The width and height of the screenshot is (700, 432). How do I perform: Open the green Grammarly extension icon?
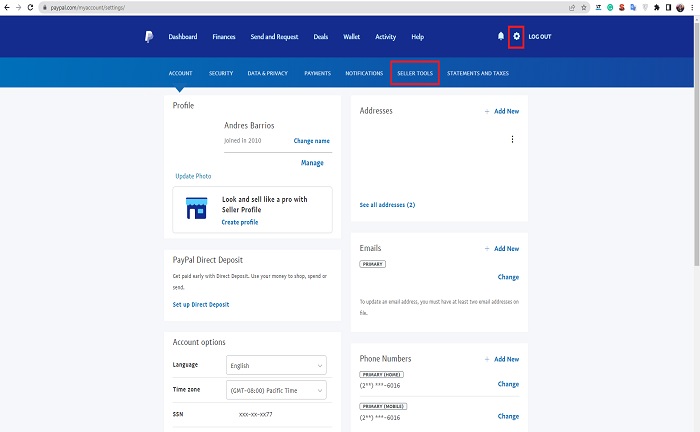point(610,8)
